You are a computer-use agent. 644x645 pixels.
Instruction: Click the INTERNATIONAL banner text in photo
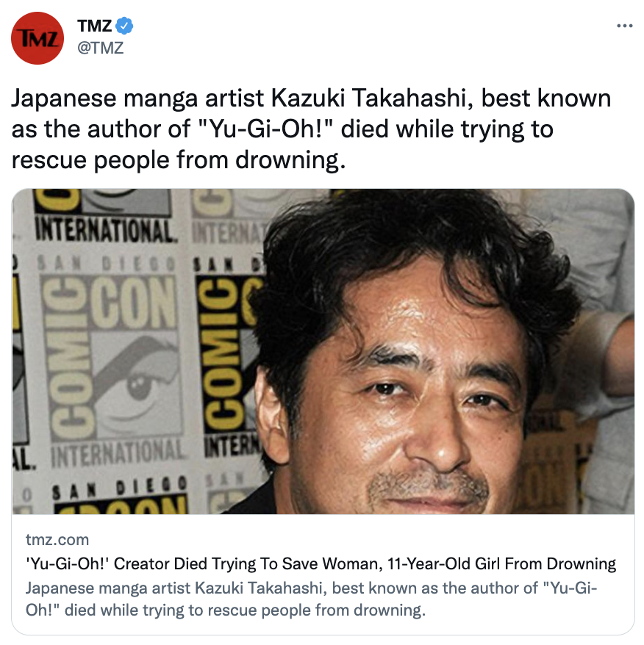pyautogui.click(x=104, y=231)
